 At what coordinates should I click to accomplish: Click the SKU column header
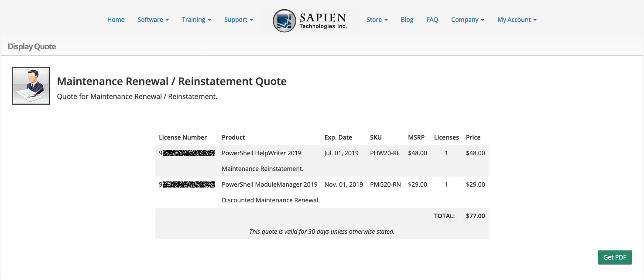click(376, 137)
